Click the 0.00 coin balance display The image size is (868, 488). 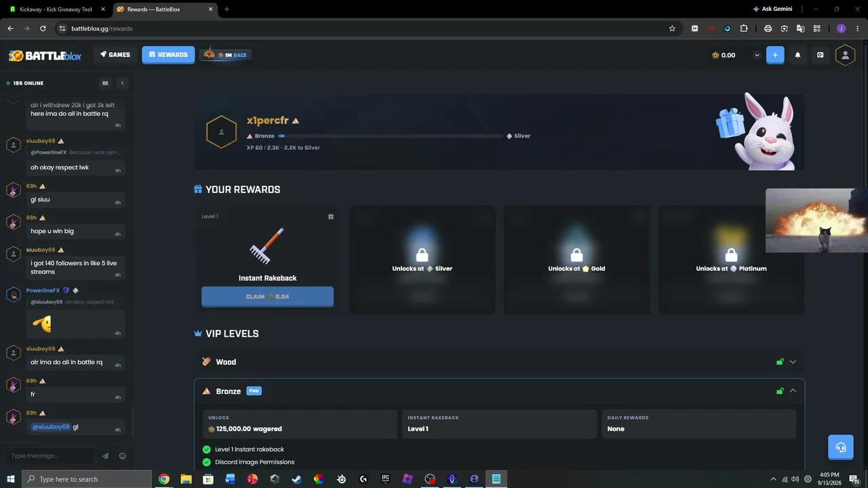pos(724,56)
